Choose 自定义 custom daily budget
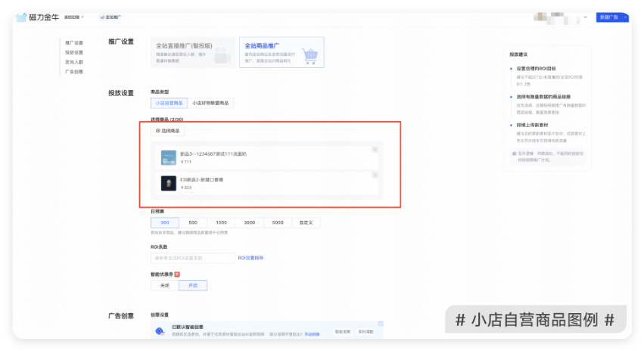 pos(306,222)
